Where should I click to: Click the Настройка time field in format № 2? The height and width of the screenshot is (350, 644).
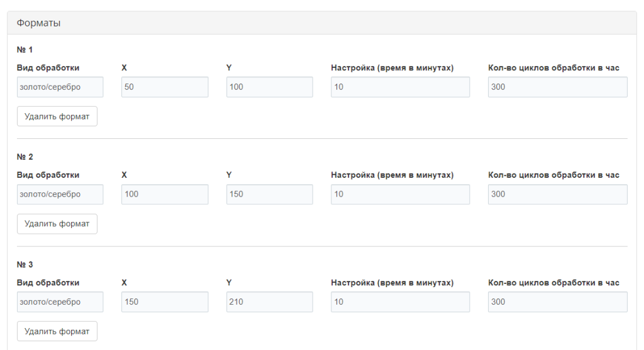[x=400, y=195]
